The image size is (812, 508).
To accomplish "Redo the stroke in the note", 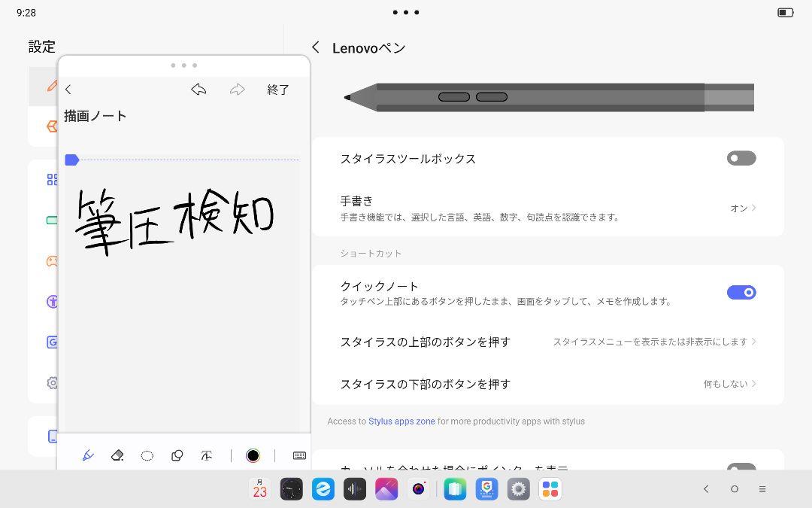I will [x=237, y=89].
